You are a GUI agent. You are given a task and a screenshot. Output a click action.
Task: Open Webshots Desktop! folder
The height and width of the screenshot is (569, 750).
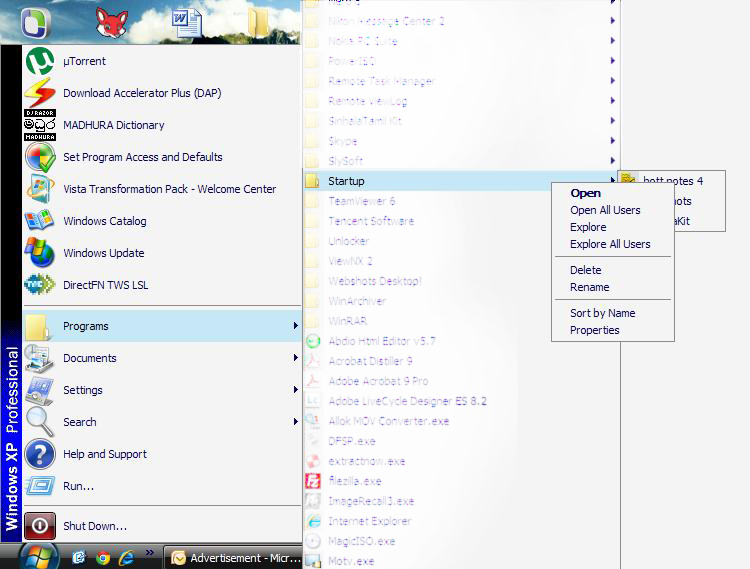[375, 281]
